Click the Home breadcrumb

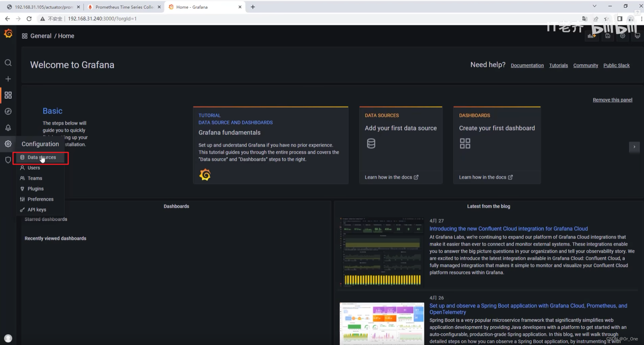point(66,36)
